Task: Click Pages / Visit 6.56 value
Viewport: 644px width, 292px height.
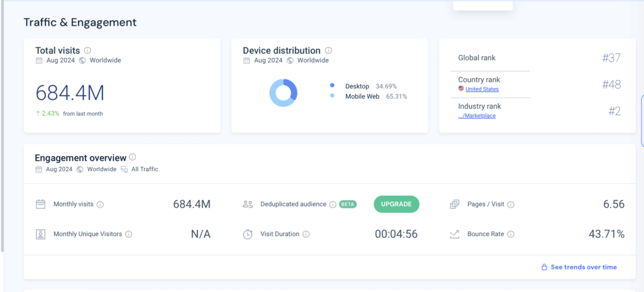Action: [614, 205]
